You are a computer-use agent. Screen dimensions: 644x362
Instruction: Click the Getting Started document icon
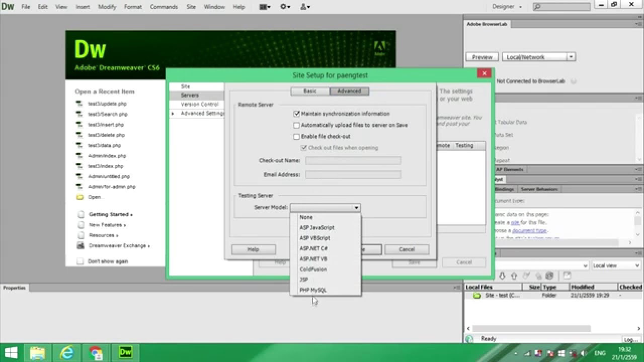click(80, 215)
